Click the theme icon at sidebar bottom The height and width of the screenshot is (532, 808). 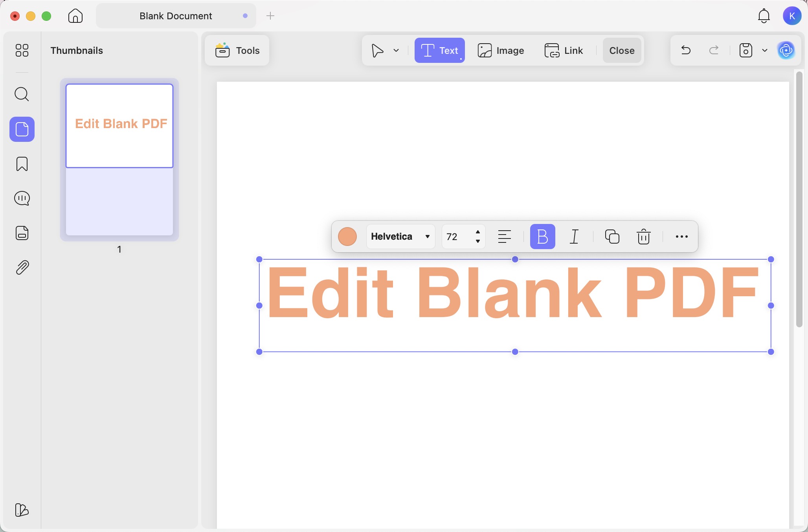22,510
